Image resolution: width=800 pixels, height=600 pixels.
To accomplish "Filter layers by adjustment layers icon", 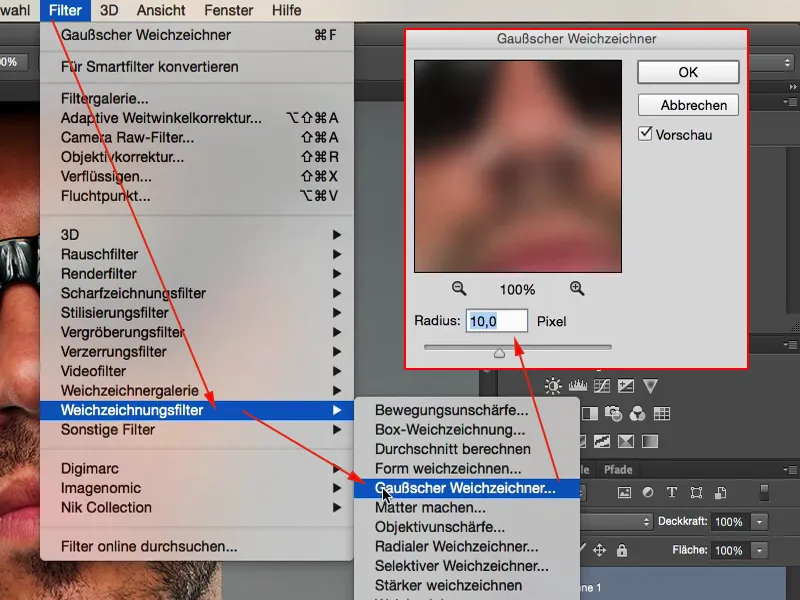I will click(x=648, y=493).
